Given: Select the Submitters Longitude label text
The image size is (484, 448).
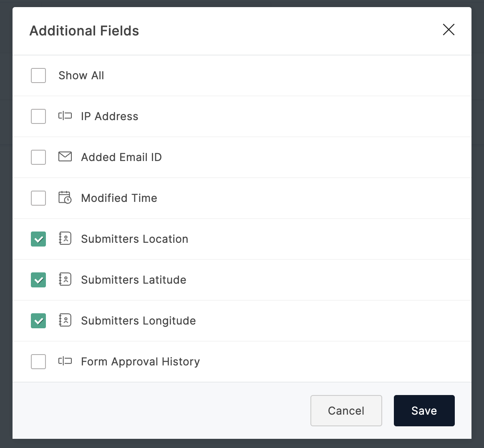Looking at the screenshot, I should (x=139, y=321).
